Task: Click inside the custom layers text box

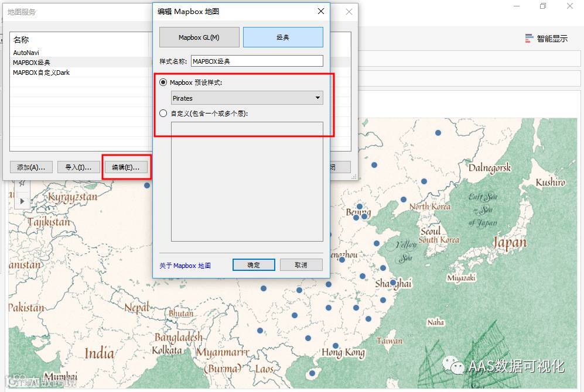Action: [x=247, y=181]
